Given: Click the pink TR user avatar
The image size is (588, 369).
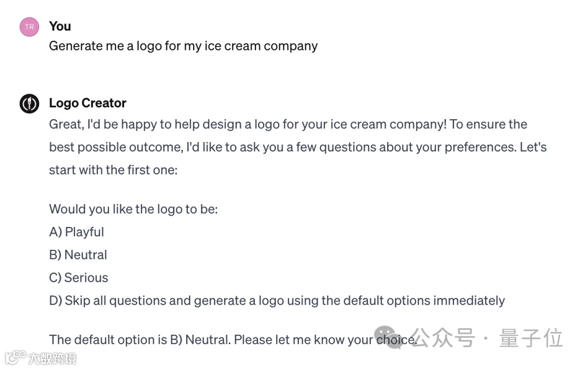Looking at the screenshot, I should tap(29, 27).
